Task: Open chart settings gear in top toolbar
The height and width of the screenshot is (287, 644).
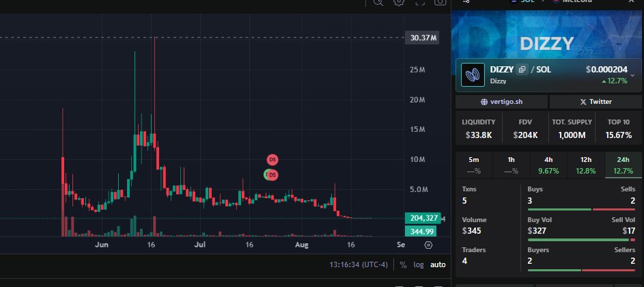Action: [398, 2]
